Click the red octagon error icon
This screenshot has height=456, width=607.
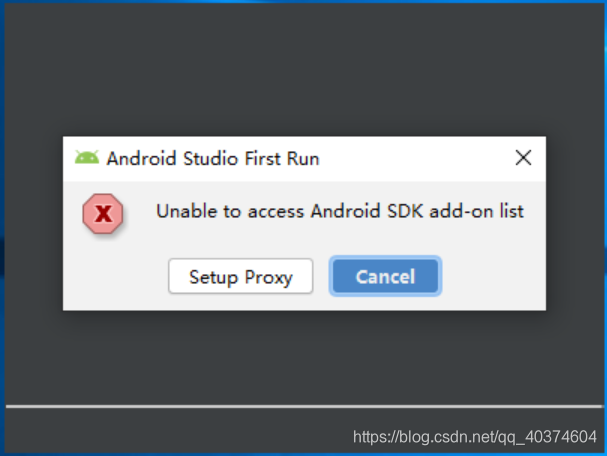pos(103,214)
